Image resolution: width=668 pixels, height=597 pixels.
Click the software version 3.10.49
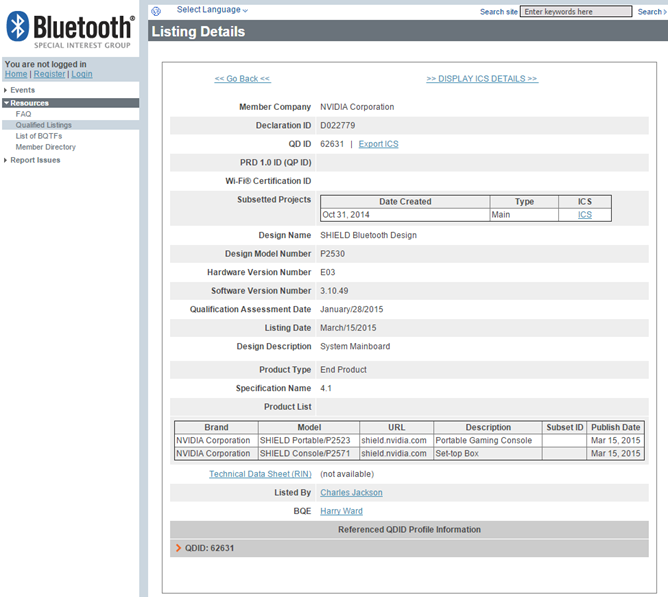pos(334,291)
